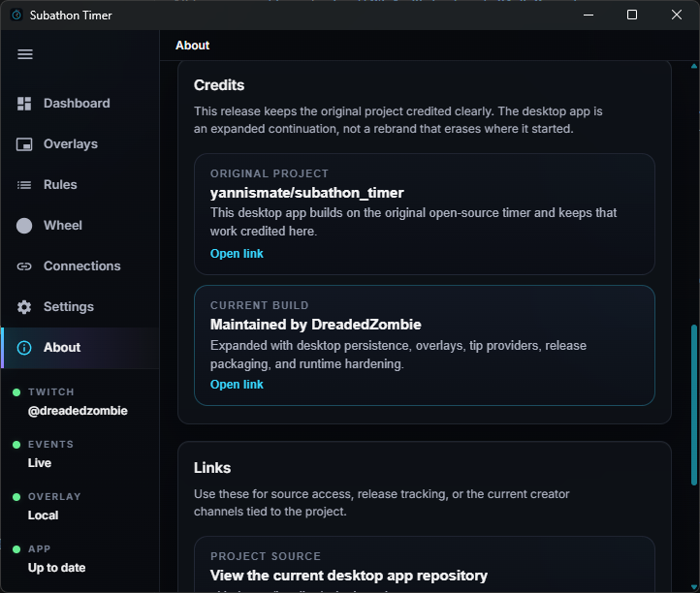Click the Subathon Timer app logo
The image size is (700, 593).
pyautogui.click(x=16, y=16)
